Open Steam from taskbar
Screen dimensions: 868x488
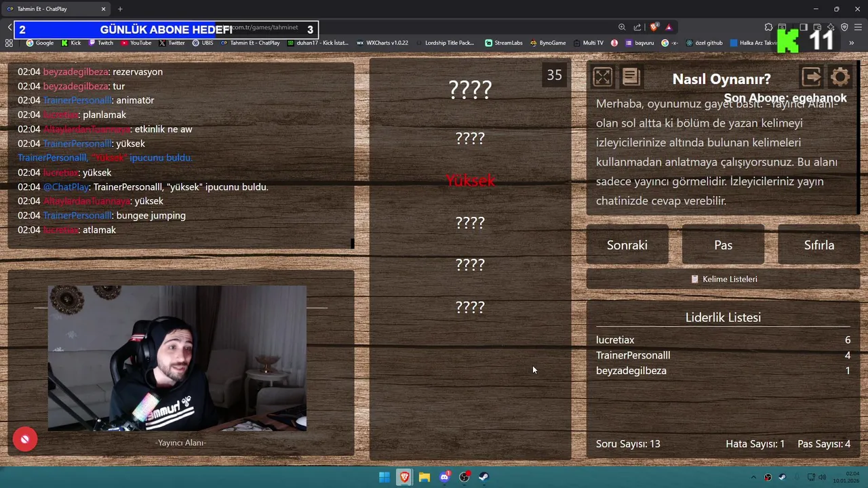pos(484,477)
